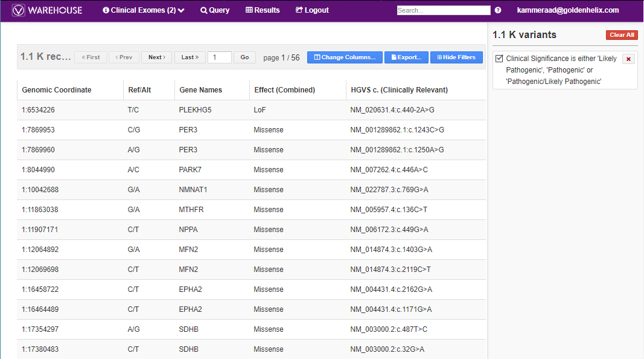Select Logout from the navigation bar

[312, 10]
